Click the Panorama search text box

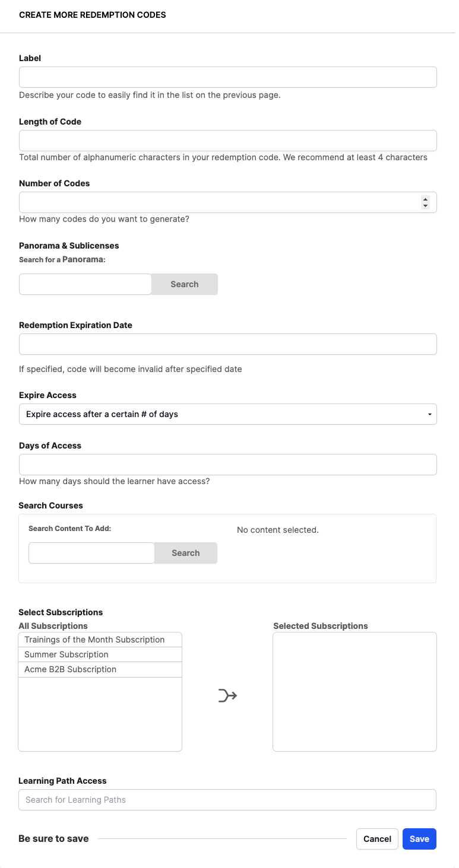(85, 284)
